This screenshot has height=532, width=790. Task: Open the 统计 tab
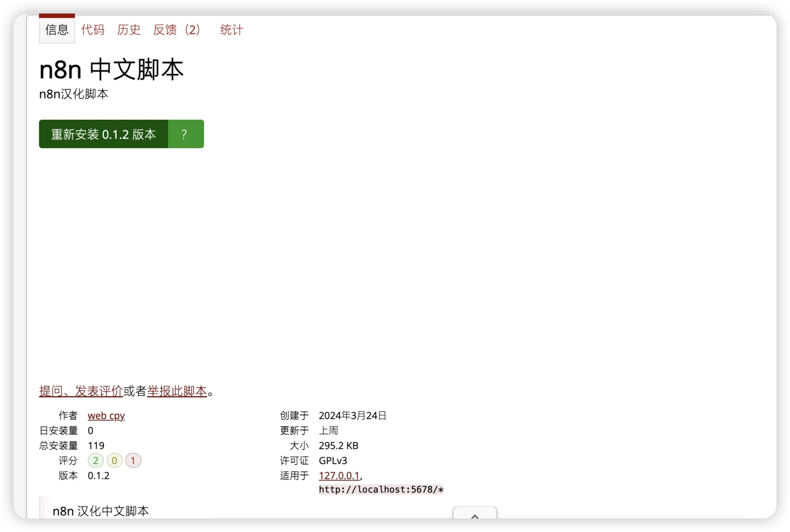tap(231, 30)
